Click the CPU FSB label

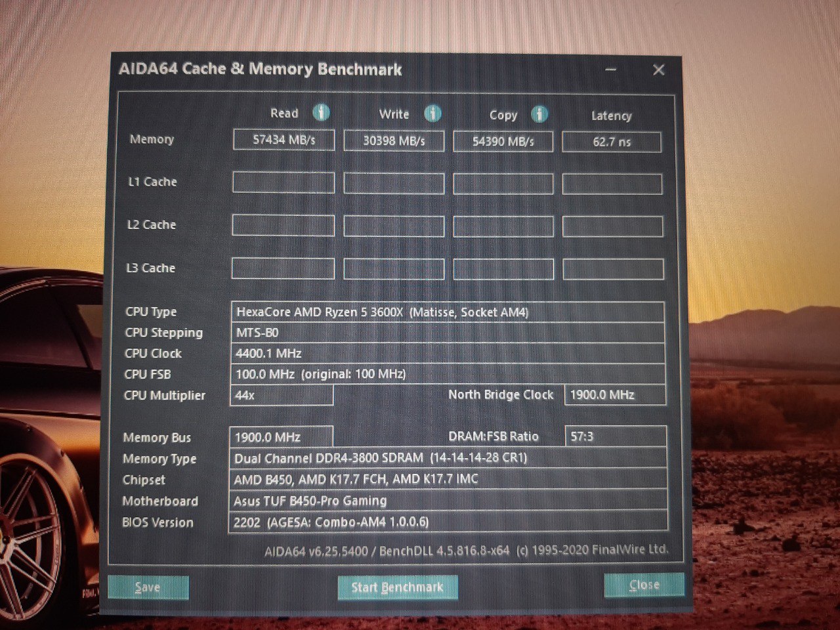click(x=148, y=374)
